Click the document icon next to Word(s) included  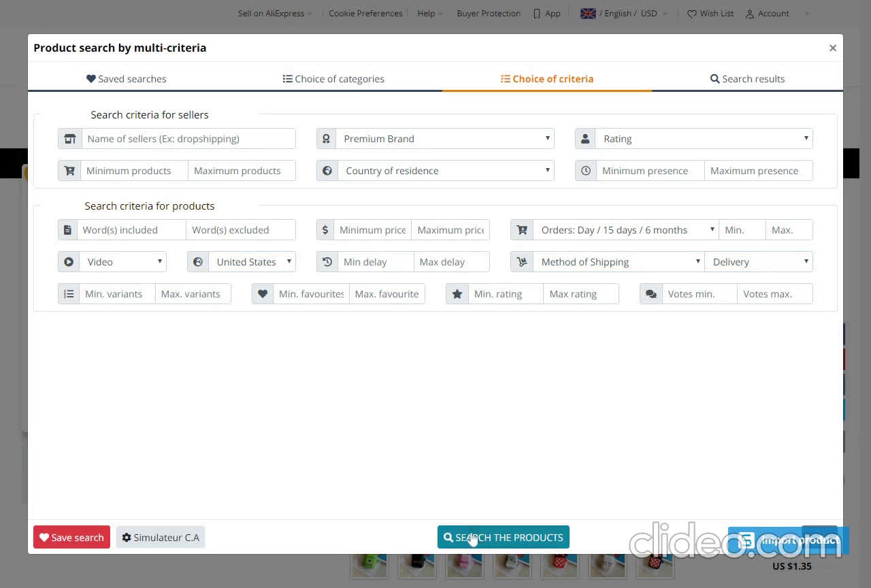(67, 229)
